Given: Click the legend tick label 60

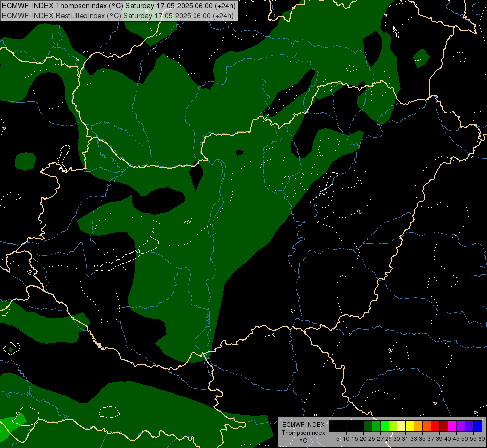Looking at the screenshot, I should tap(481, 439).
